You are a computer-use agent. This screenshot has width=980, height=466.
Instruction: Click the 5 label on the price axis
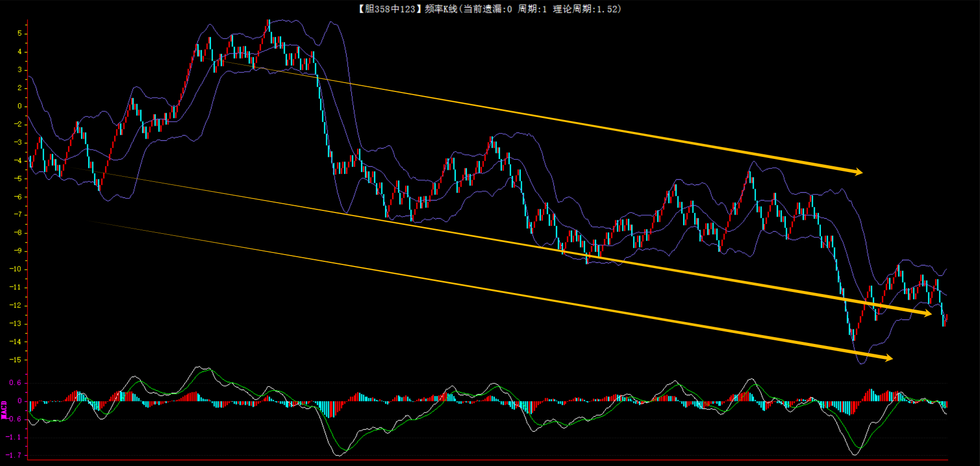click(20, 33)
